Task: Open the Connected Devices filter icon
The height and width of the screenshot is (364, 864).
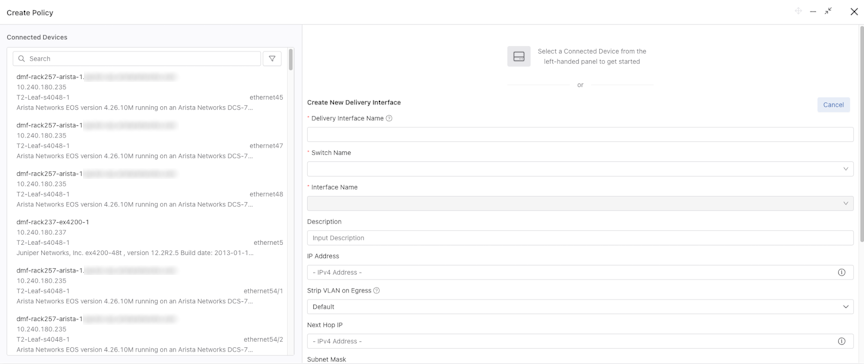Action: point(272,58)
